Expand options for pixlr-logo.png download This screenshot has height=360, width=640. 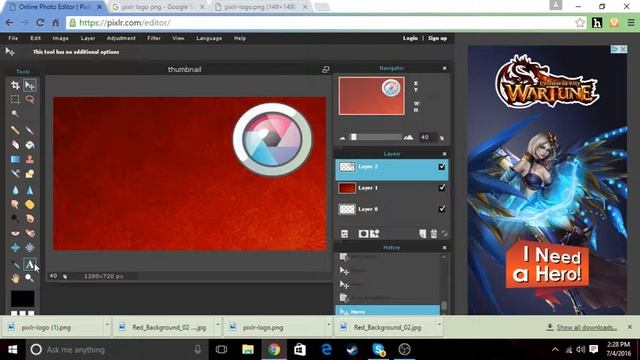[x=329, y=325]
